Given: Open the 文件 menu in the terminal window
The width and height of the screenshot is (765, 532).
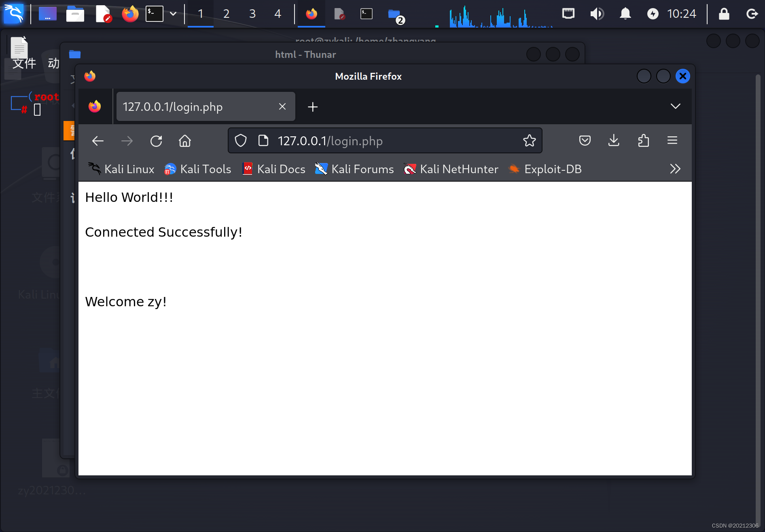Looking at the screenshot, I should pyautogui.click(x=24, y=63).
